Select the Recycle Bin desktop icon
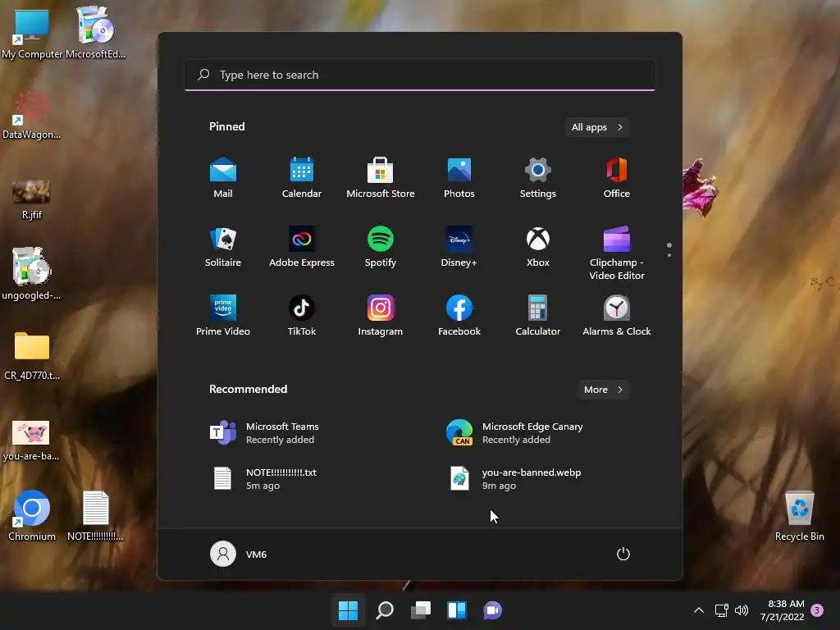840x630 pixels. coord(799,515)
